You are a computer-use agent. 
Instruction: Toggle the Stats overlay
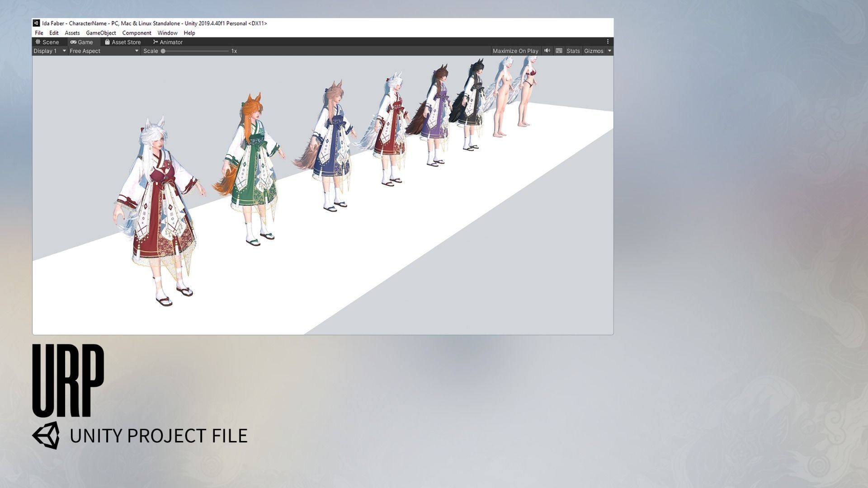click(573, 51)
